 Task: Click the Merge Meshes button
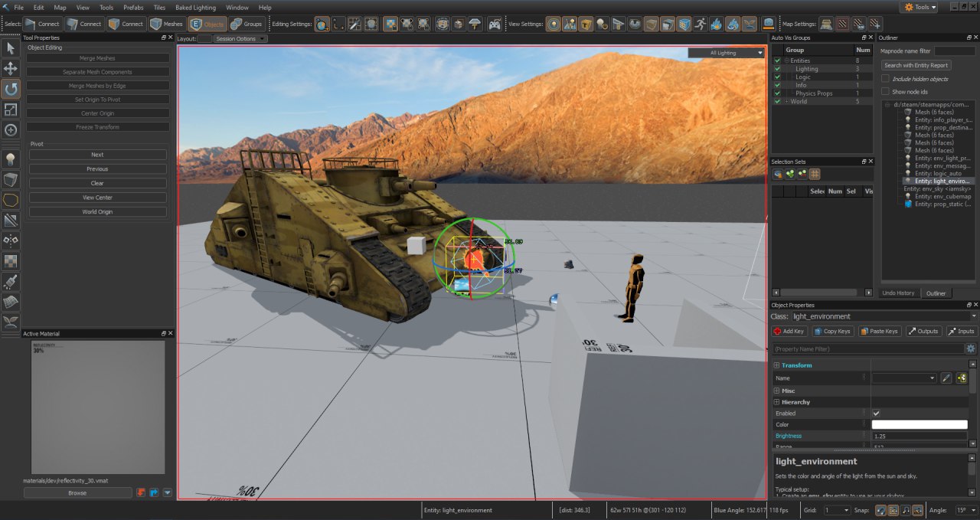98,58
